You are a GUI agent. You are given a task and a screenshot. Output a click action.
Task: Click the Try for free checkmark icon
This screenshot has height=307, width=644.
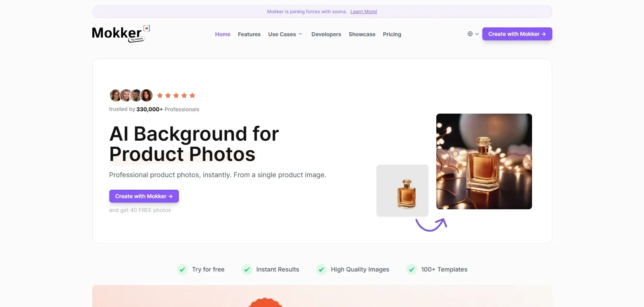point(182,269)
